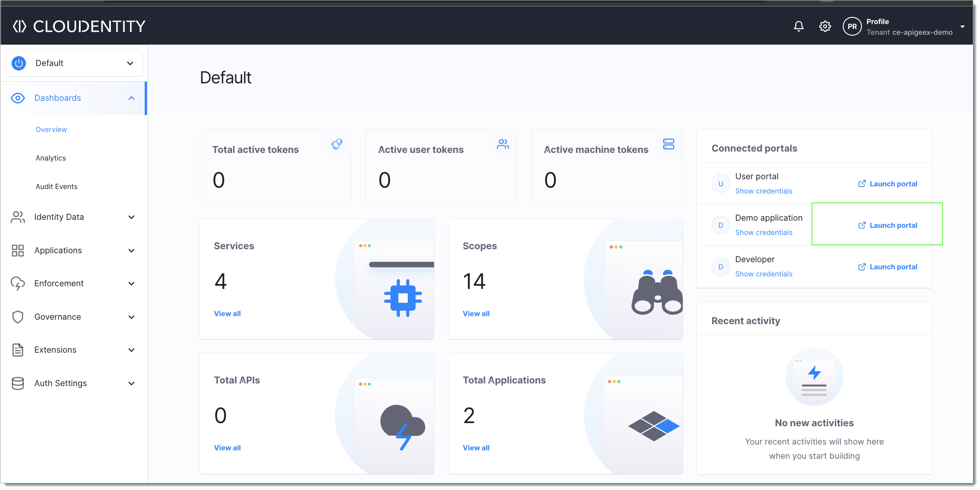The width and height of the screenshot is (980, 490).
Task: Expand the Auth Settings chevron
Action: 131,383
